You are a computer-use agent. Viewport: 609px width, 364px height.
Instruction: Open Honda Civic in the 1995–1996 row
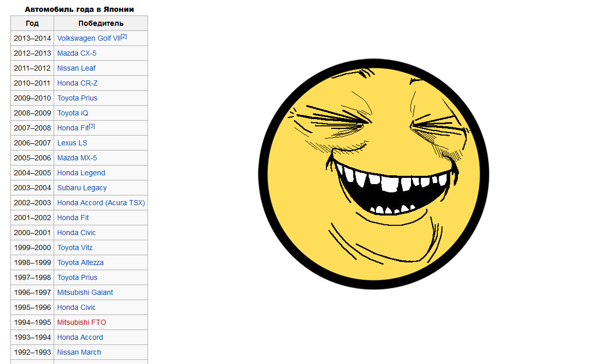tap(76, 308)
